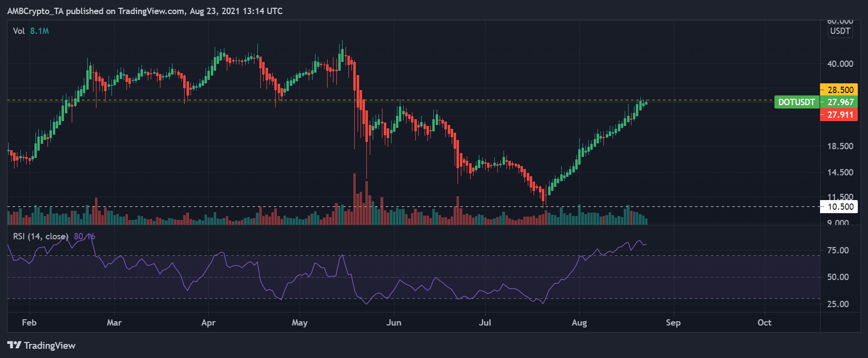The height and width of the screenshot is (358, 868).
Task: Select the yellow 28.500 price label
Action: tap(839, 90)
